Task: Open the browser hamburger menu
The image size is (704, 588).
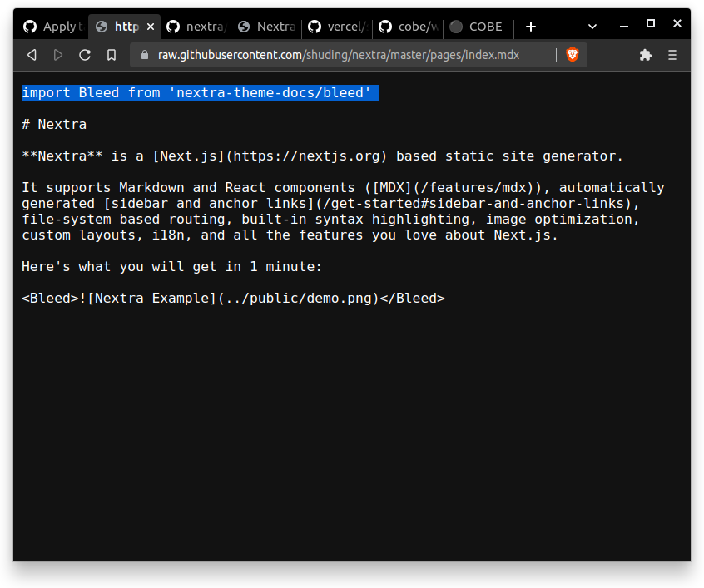Action: click(x=672, y=55)
